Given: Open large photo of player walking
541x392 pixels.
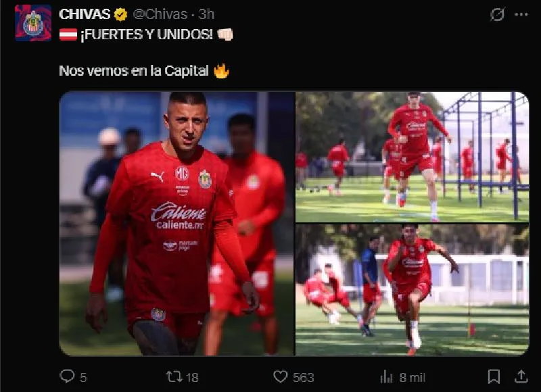Looking at the screenshot, I should pyautogui.click(x=177, y=224).
